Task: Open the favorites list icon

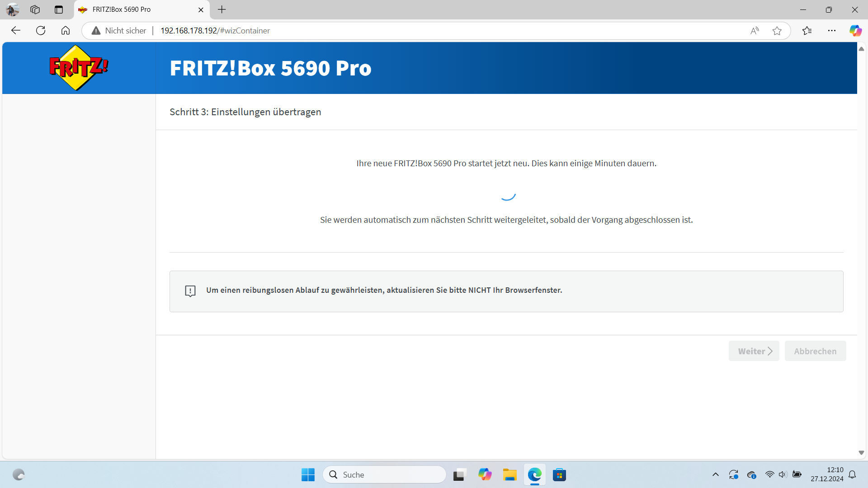Action: coord(807,30)
